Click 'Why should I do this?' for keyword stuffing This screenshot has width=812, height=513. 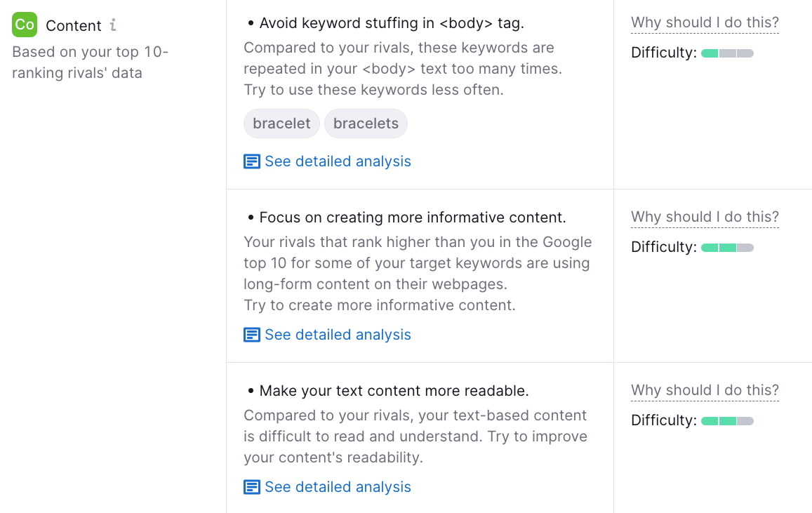point(704,22)
